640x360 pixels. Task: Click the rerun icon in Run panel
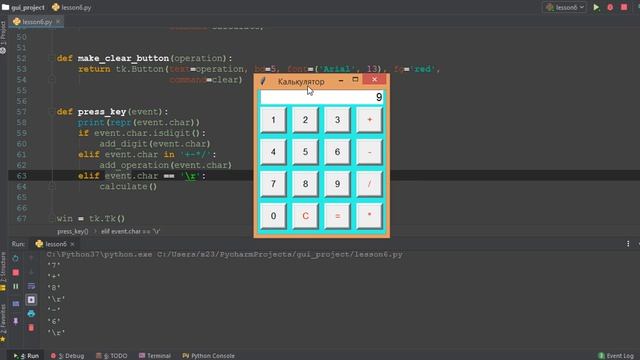tap(15, 258)
